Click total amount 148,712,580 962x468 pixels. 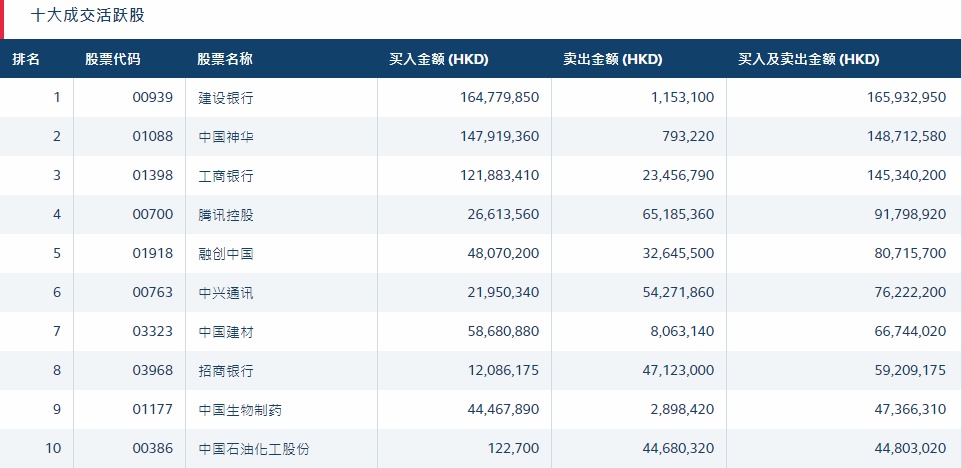tap(907, 136)
